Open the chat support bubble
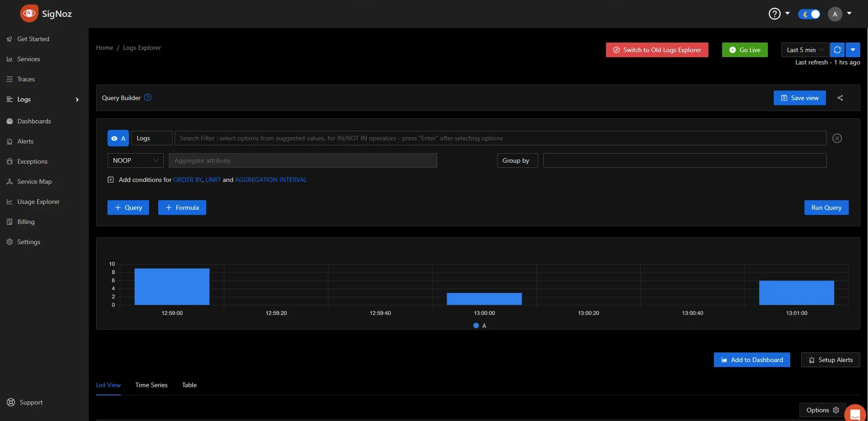The height and width of the screenshot is (421, 868). (x=855, y=414)
